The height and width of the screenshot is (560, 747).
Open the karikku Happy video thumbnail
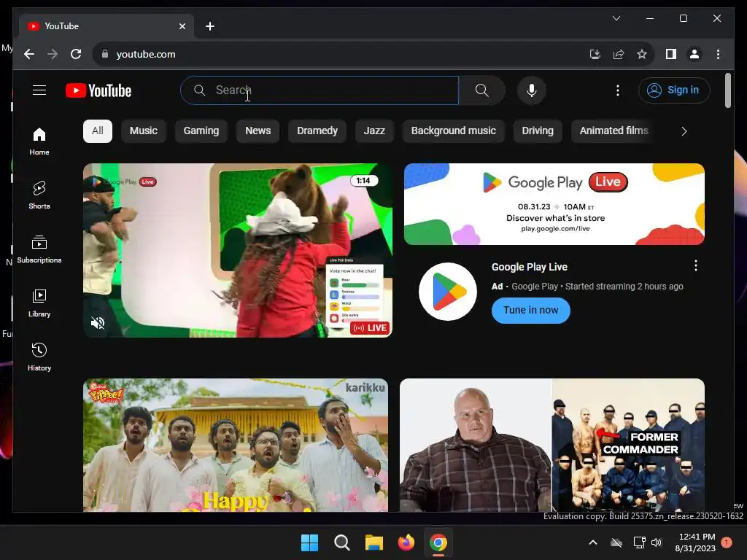click(x=236, y=446)
